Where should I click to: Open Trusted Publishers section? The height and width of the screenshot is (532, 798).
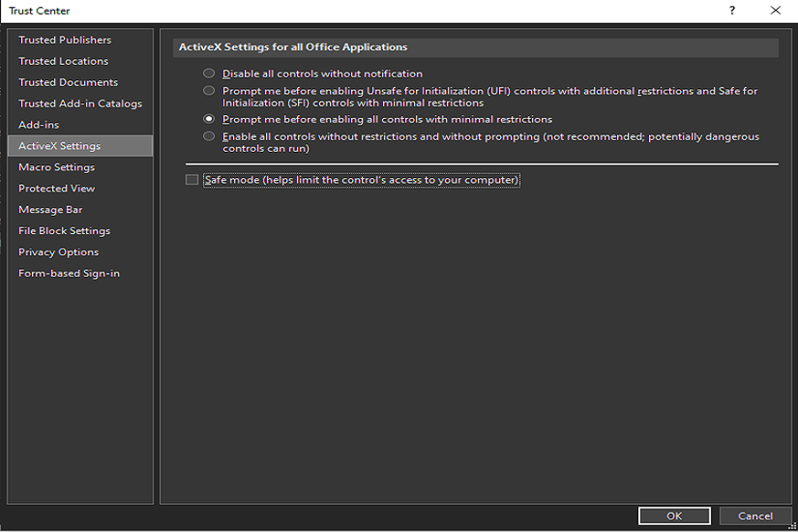coord(65,40)
